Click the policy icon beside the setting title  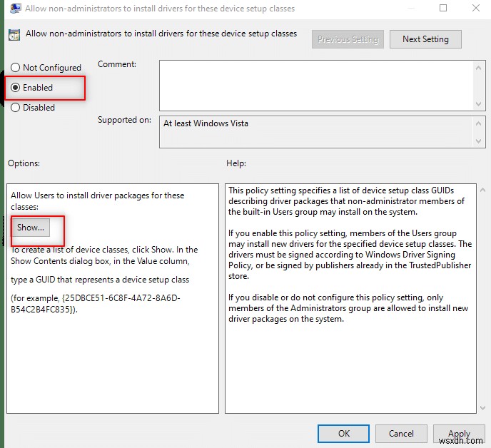tap(14, 35)
